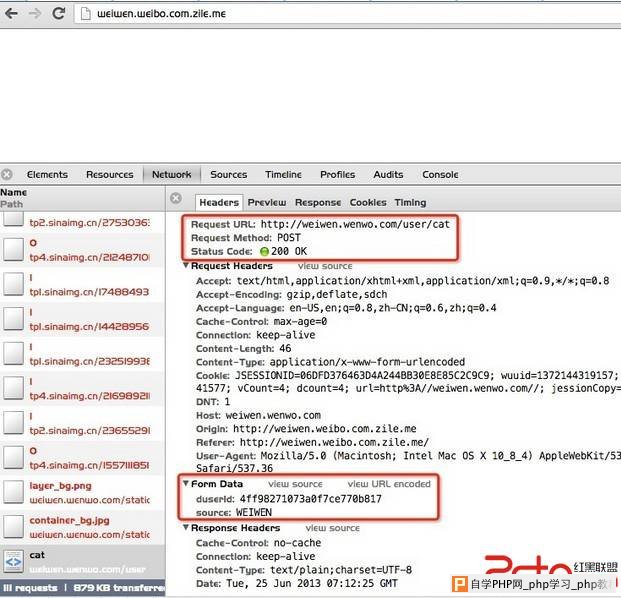The width and height of the screenshot is (621, 598).
Task: Select the cat request row
Action: click(82, 562)
